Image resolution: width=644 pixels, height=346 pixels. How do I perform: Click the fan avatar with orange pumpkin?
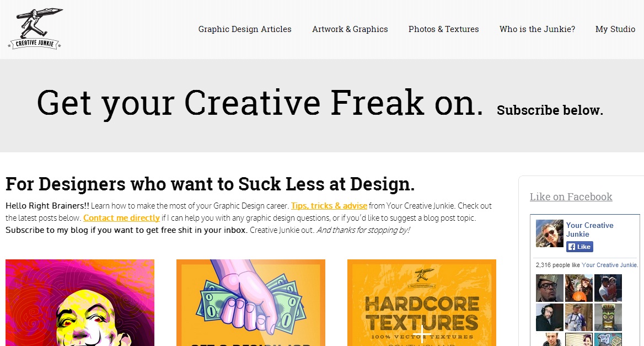pos(579,288)
